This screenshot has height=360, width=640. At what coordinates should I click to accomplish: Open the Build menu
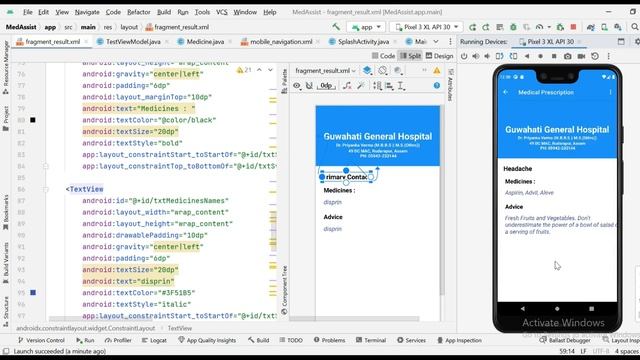[164, 12]
